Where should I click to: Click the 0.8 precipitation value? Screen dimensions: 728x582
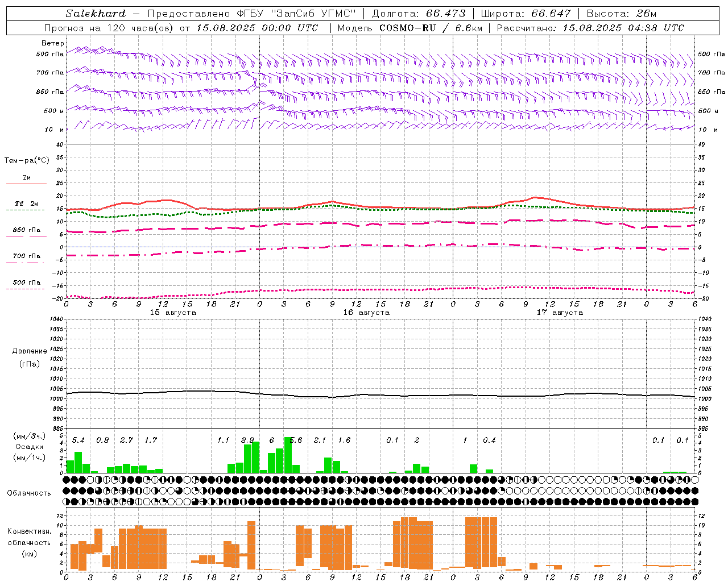(102, 440)
